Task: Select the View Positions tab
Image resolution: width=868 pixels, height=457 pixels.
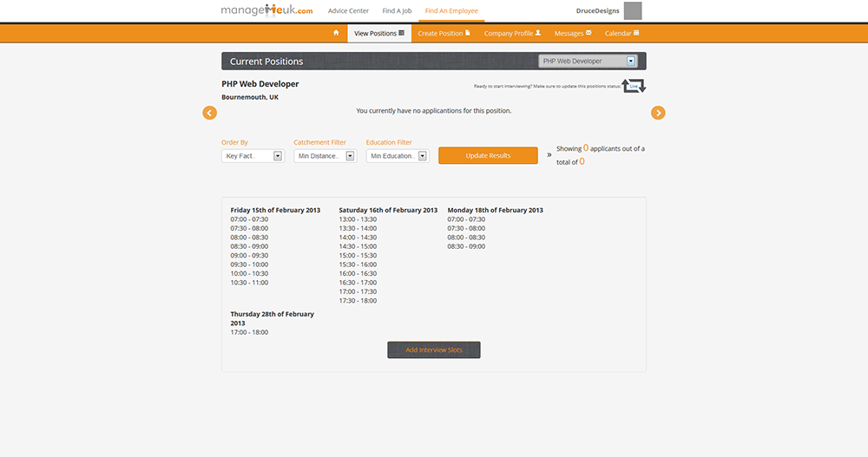Action: [379, 33]
